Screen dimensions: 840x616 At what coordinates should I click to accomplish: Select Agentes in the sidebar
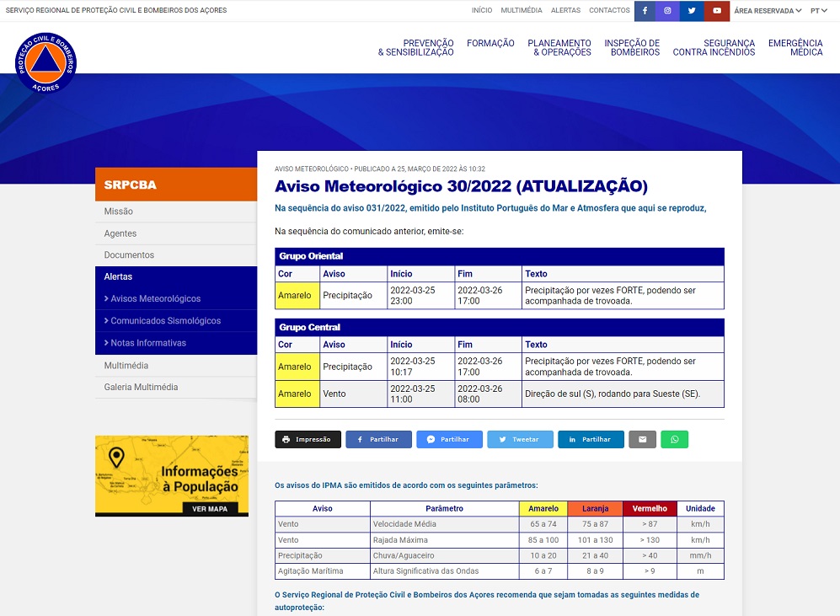[176, 233]
